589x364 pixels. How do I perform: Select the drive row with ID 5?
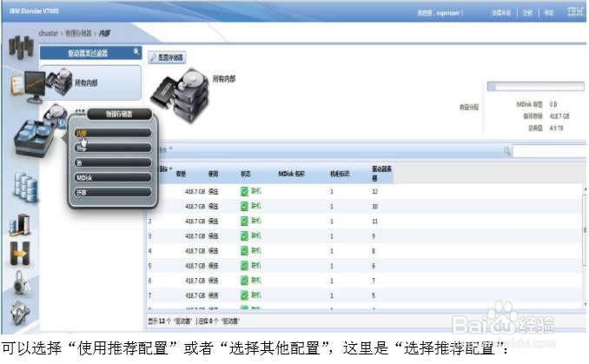tap(364, 266)
